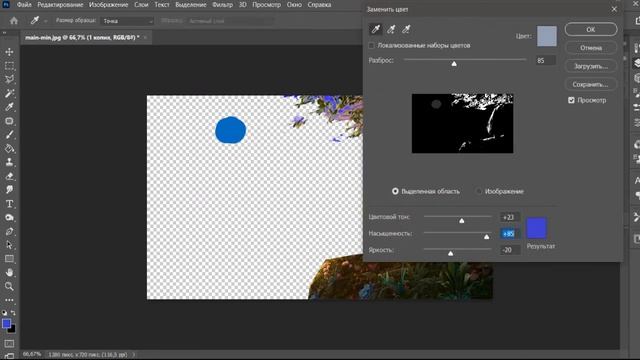Confirm with the OK button

coord(591,29)
